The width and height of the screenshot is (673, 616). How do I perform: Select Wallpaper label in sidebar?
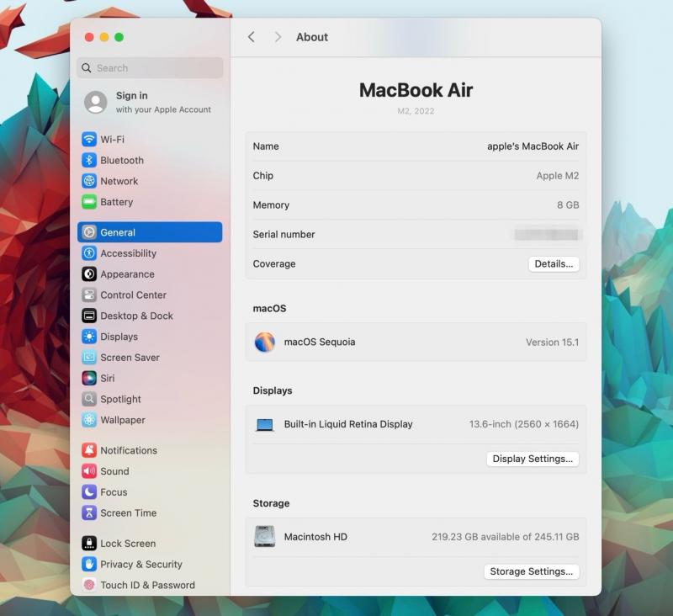(x=123, y=420)
